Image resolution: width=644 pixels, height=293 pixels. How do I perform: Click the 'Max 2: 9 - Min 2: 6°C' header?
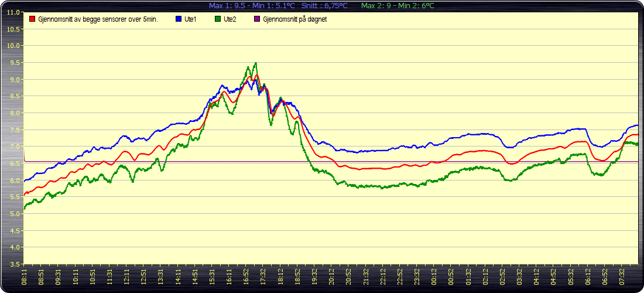[398, 5]
